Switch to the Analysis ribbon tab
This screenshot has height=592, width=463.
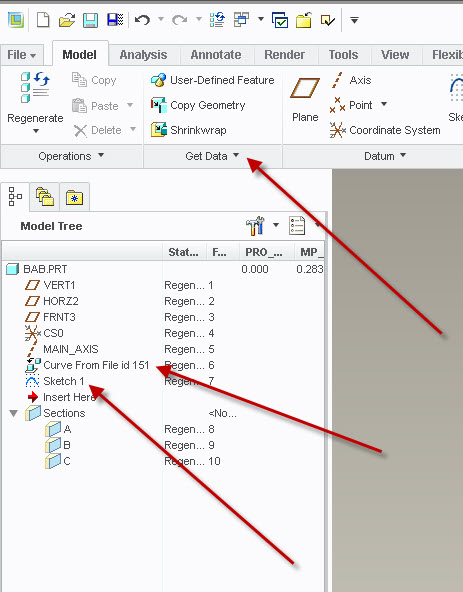coord(144,55)
